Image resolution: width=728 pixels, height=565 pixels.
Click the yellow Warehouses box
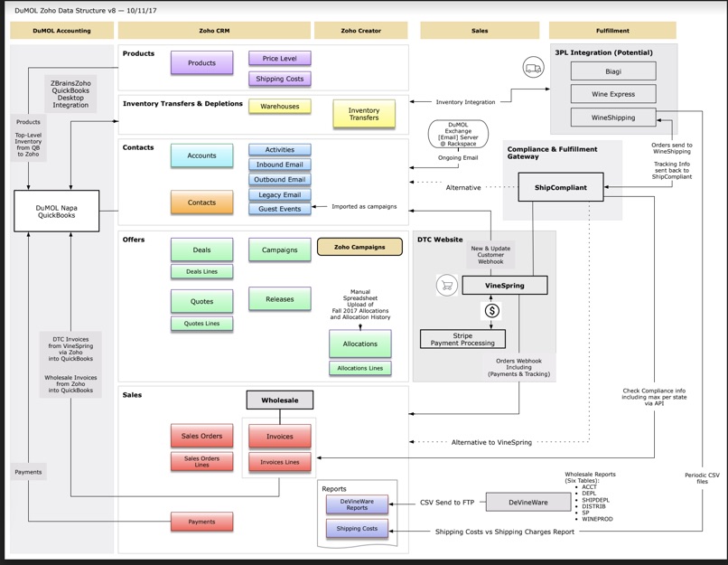[x=280, y=106]
